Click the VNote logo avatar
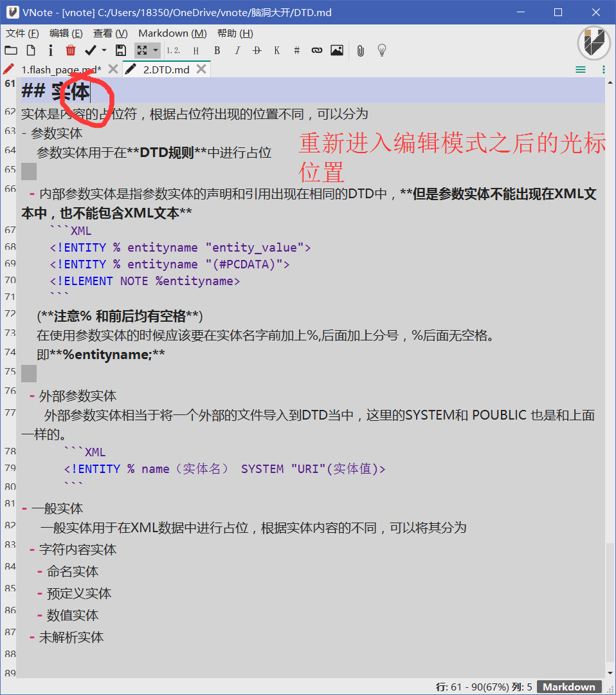Viewport: 616px width, 695px height. point(594,44)
